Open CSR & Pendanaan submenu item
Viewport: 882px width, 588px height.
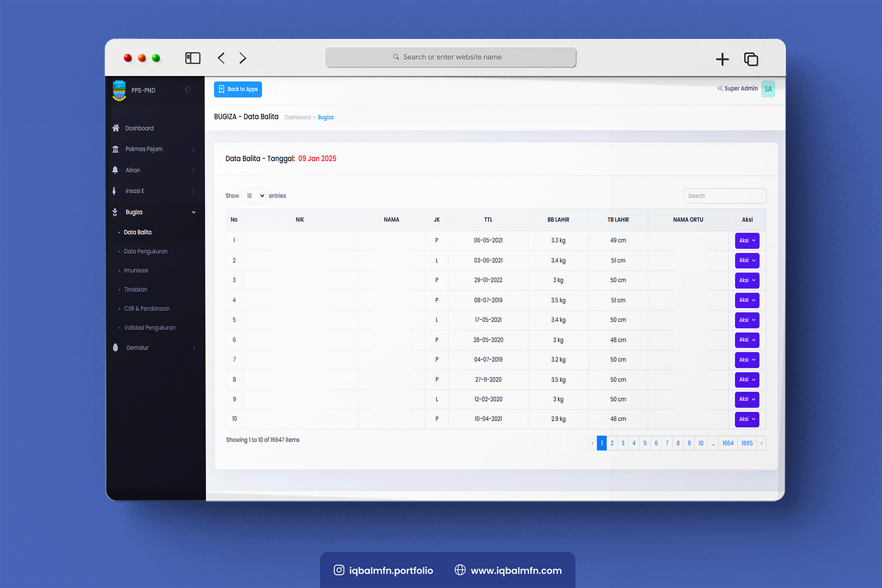(x=147, y=309)
